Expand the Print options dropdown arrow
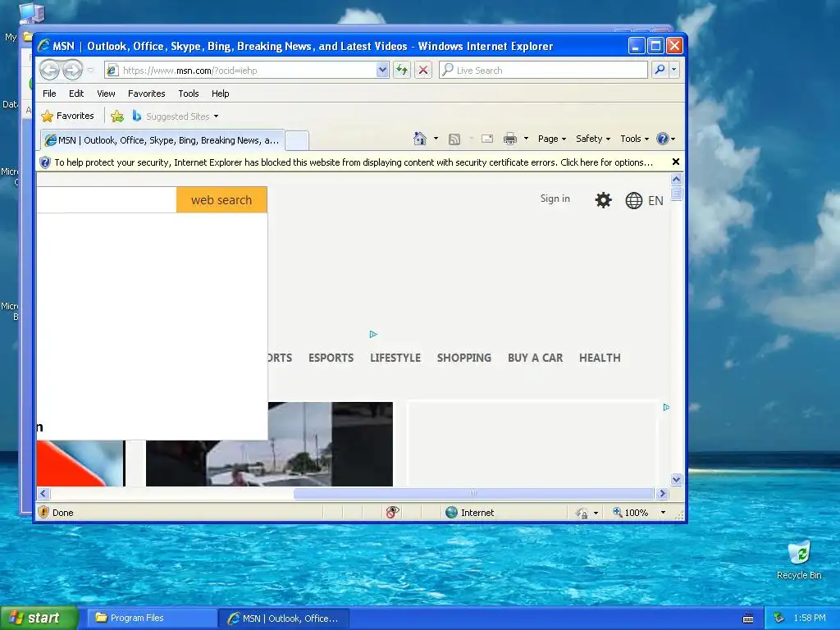840x630 pixels. tap(526, 139)
